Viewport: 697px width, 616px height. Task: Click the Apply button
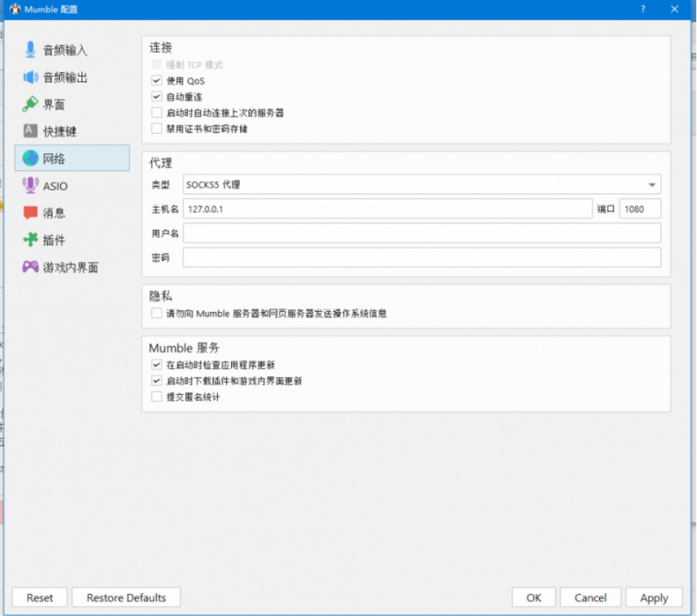[653, 598]
